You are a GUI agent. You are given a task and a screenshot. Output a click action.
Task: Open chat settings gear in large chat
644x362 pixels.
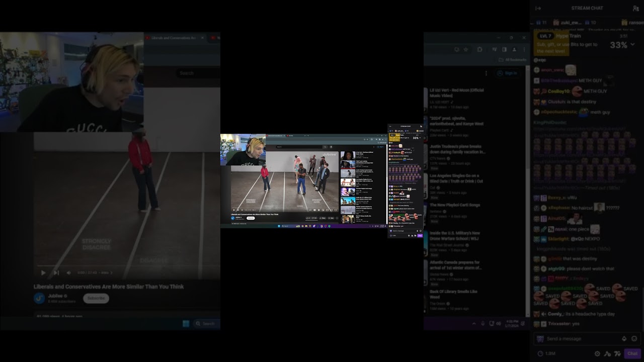point(597,353)
